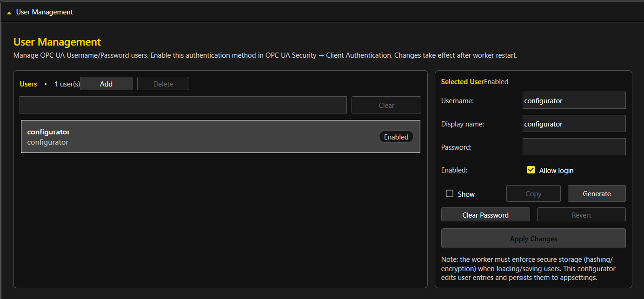Click the yellow Users label
The width and height of the screenshot is (644, 299).
pos(28,84)
